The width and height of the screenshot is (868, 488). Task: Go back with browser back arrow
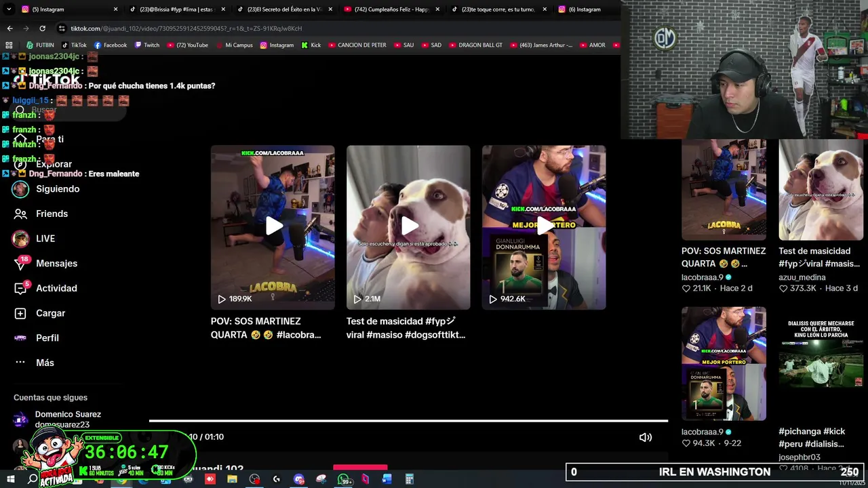(x=9, y=28)
